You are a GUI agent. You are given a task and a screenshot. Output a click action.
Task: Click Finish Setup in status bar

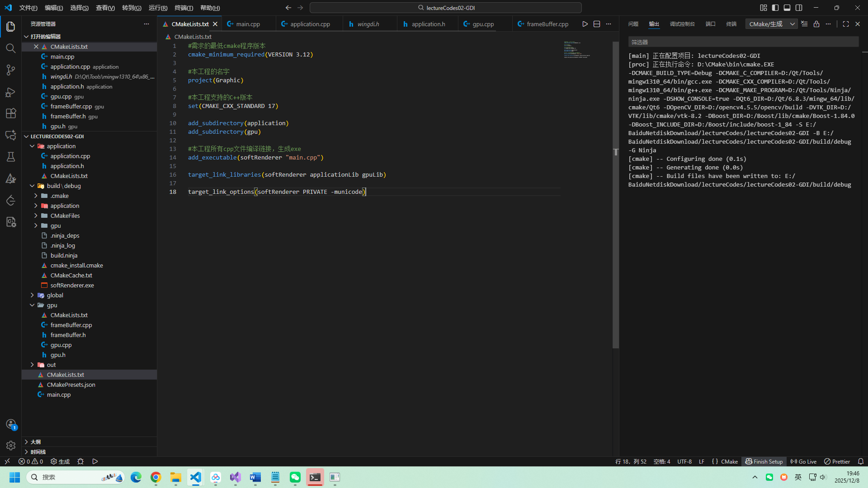[x=764, y=461]
